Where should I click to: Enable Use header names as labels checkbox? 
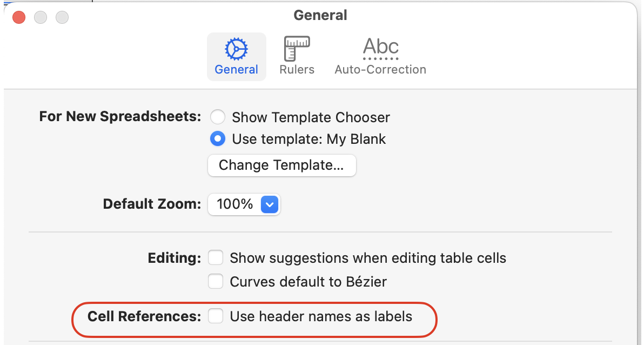pyautogui.click(x=216, y=316)
